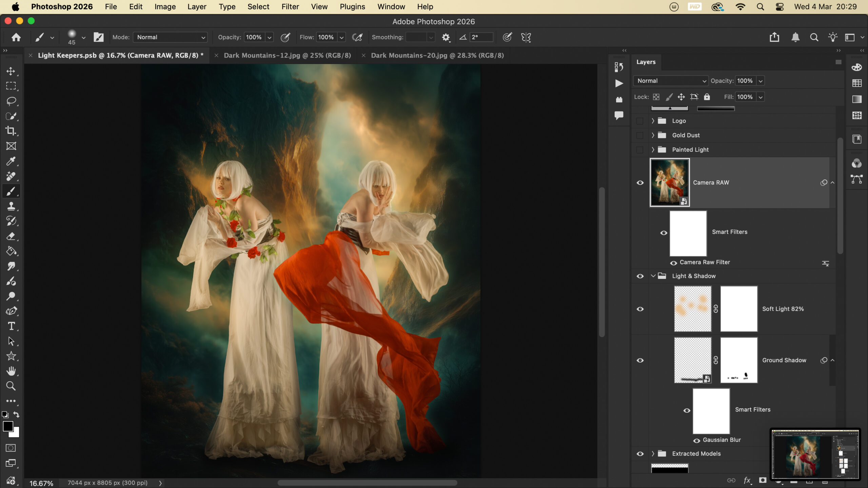Collapse the Light & Shadow group

click(x=653, y=276)
